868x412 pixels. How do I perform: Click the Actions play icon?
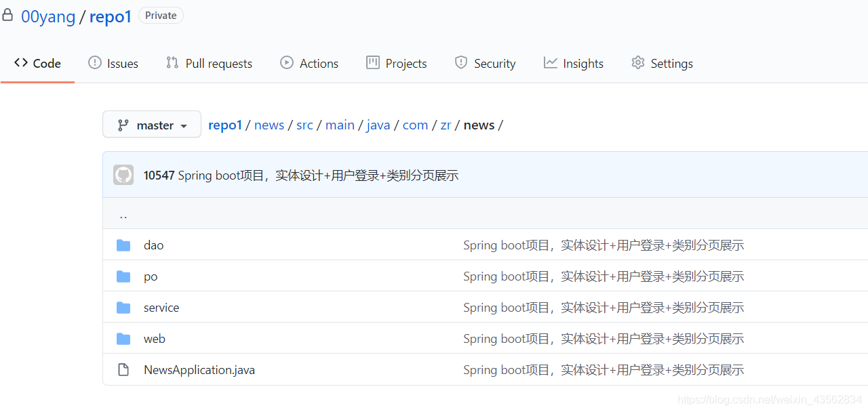[287, 62]
